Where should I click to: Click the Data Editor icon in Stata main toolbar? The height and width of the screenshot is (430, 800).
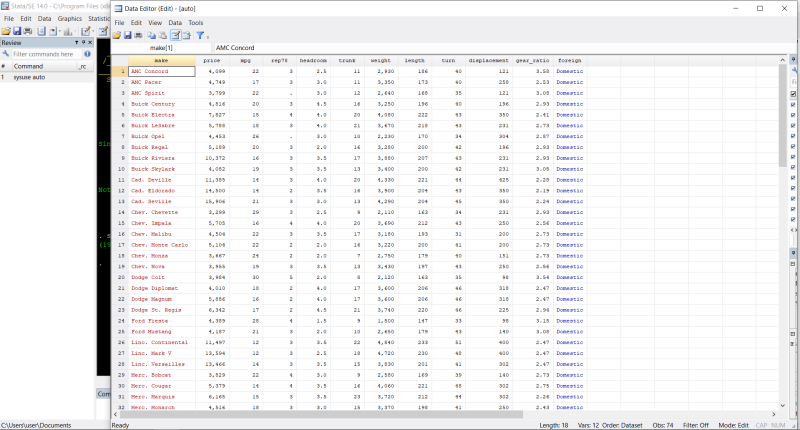(x=104, y=32)
